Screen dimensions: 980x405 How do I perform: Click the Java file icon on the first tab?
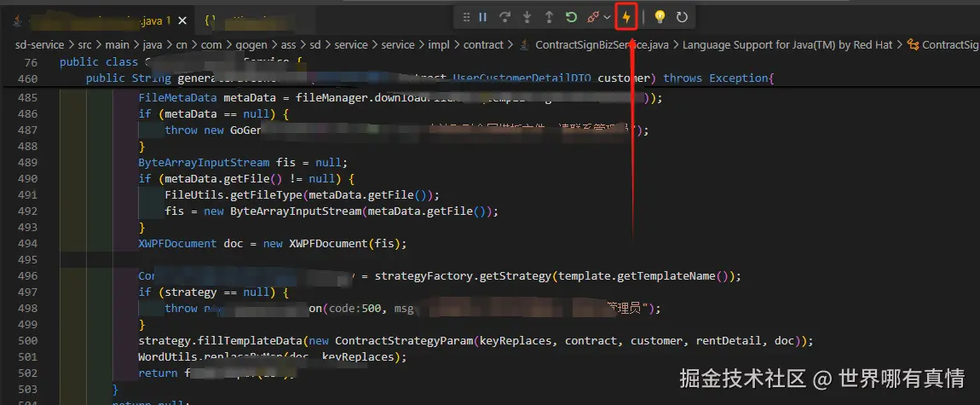16,20
